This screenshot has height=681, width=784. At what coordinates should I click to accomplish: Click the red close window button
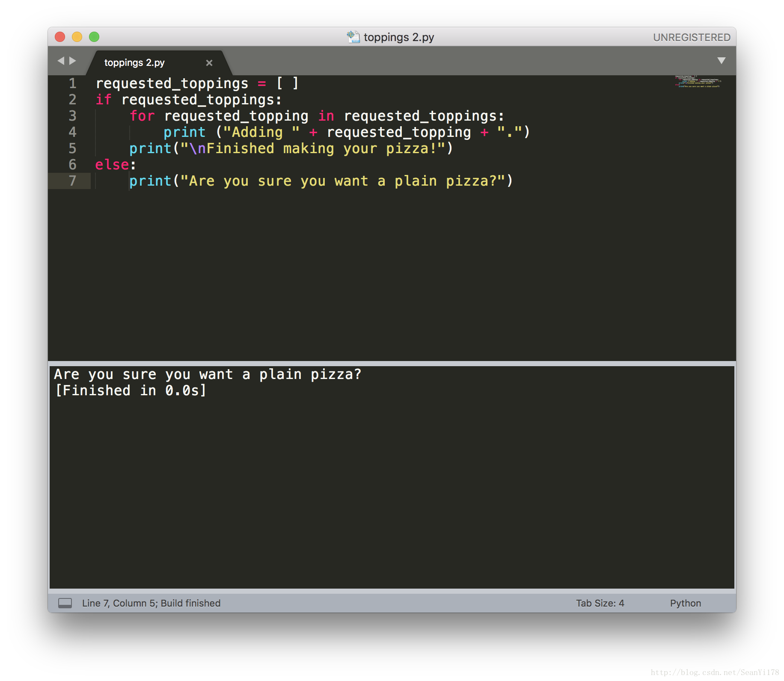click(60, 37)
